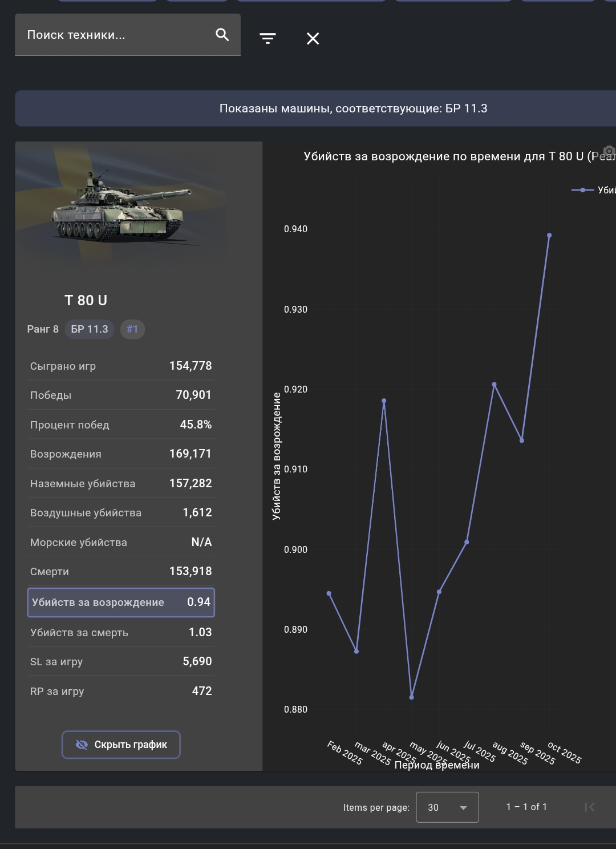Click the highlighted Убийств за возрождение row
The height and width of the screenshot is (849, 616).
(121, 603)
